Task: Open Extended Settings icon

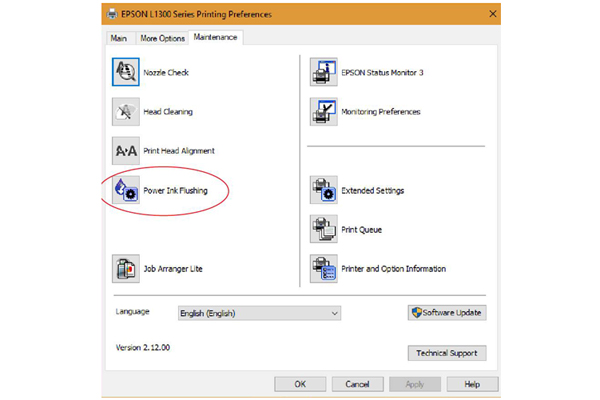Action: click(324, 190)
